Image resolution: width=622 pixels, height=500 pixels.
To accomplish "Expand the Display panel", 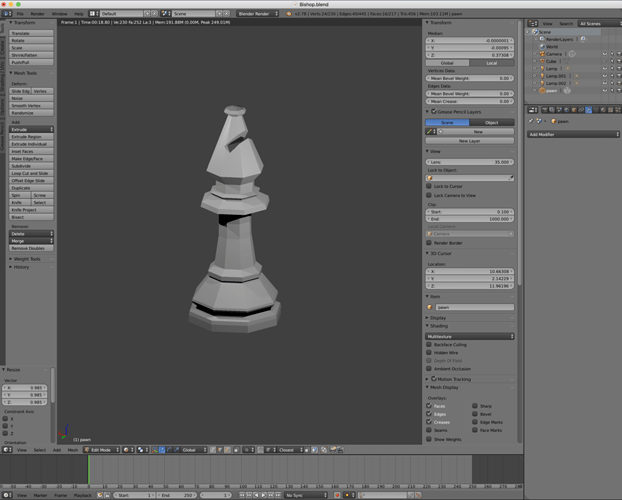I will [436, 317].
